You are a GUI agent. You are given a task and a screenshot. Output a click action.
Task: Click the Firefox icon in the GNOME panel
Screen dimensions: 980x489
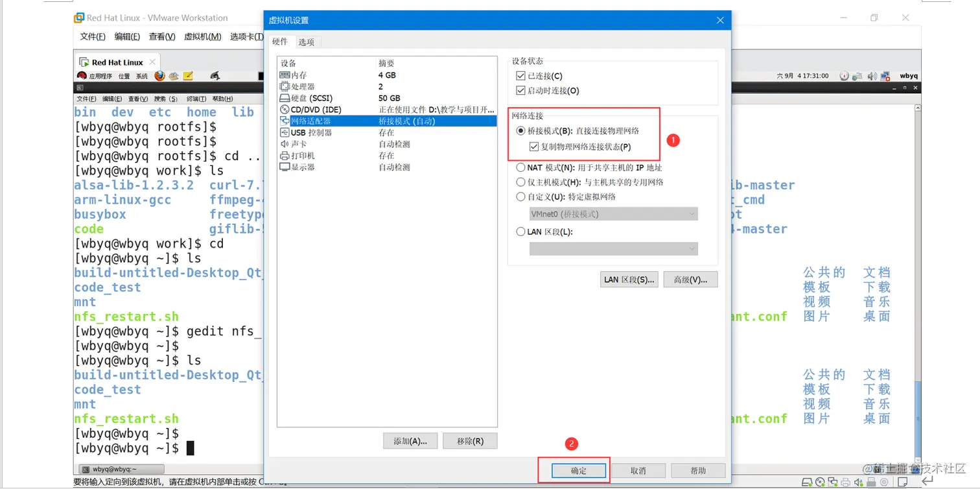pyautogui.click(x=160, y=76)
